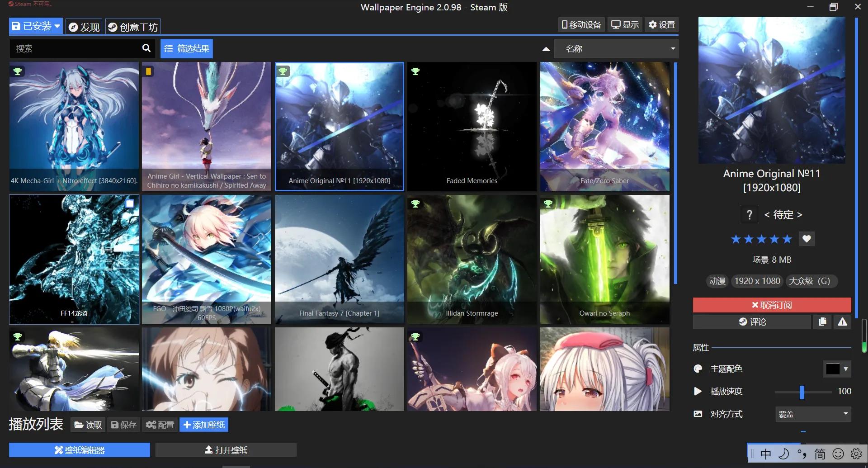Image resolution: width=868 pixels, height=468 pixels.
Task: Click the copy wallpaper icon
Action: click(x=822, y=321)
